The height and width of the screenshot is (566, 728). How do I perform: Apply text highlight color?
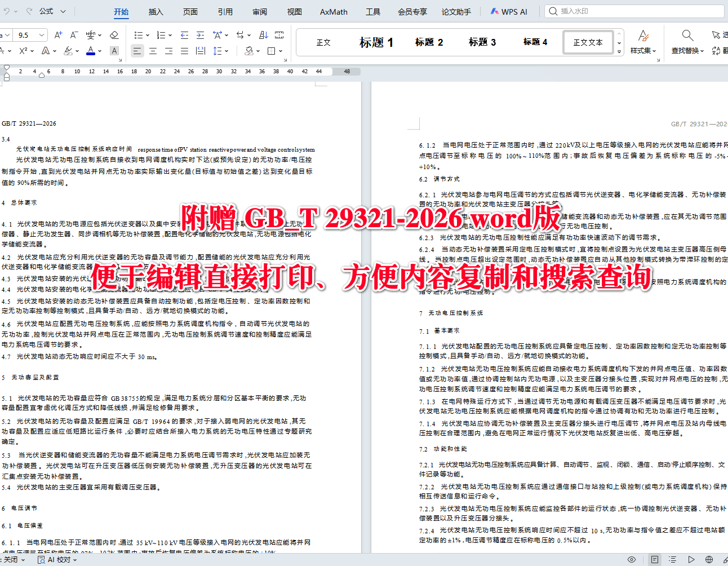(69, 51)
